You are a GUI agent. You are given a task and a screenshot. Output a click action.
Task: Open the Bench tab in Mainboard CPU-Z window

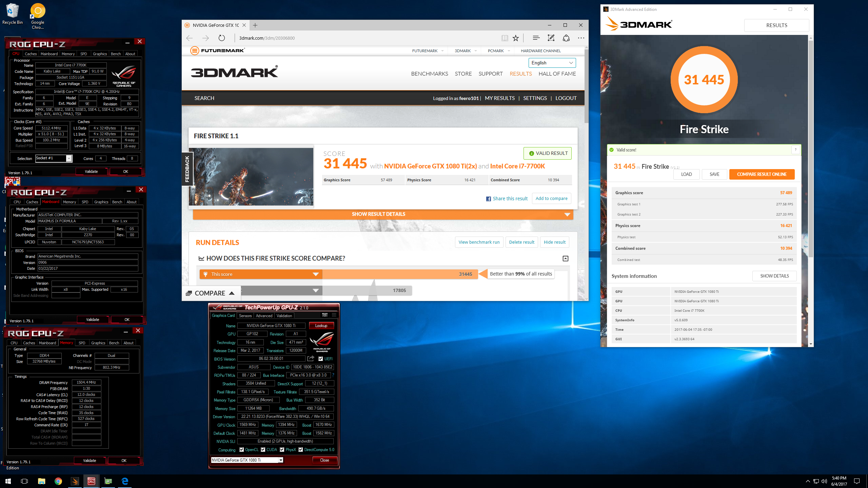117,202
